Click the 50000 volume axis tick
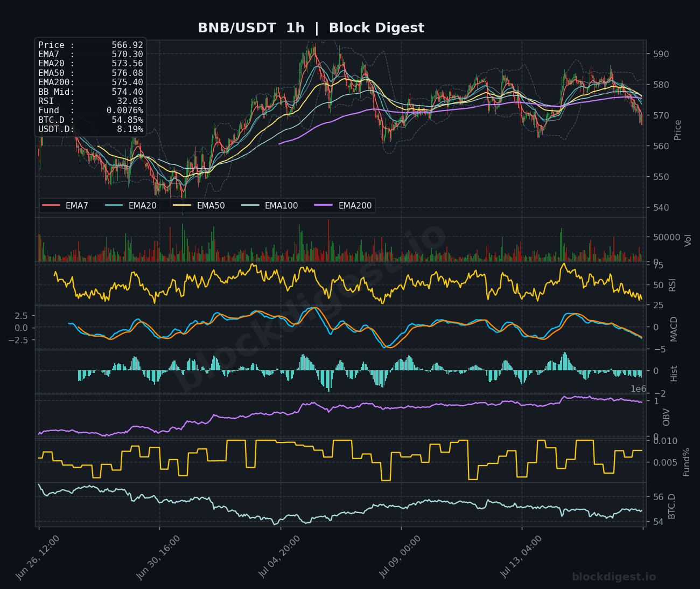 pos(666,237)
